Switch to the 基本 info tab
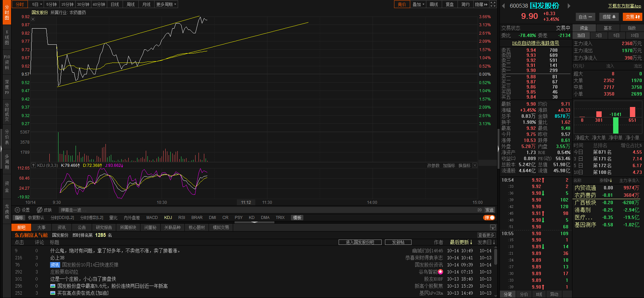This screenshot has height=298, width=644. click(608, 28)
